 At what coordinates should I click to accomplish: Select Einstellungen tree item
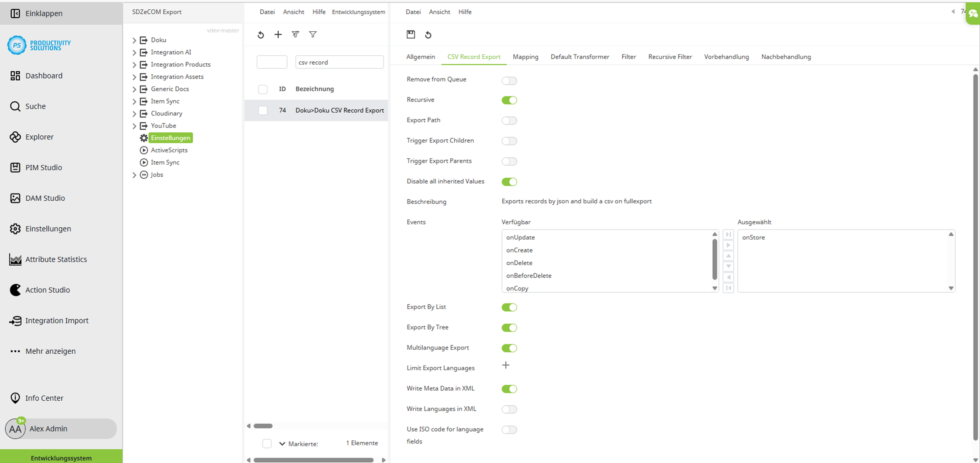click(171, 138)
